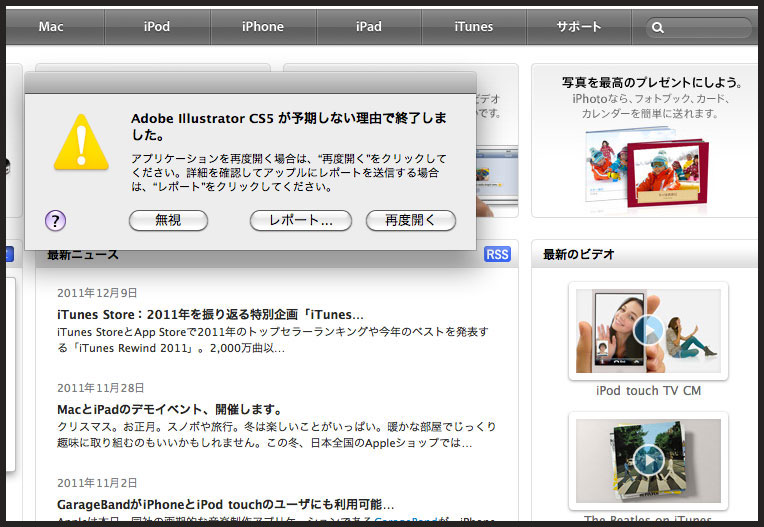Screen dimensions: 764x527
Task: Click 写真を最高のプレゼントにしよう heading
Action: [x=651, y=82]
